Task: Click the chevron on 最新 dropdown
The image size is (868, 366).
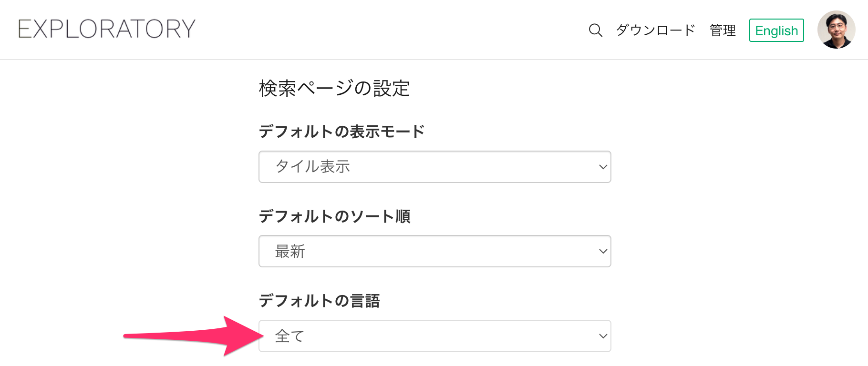Action: (603, 251)
